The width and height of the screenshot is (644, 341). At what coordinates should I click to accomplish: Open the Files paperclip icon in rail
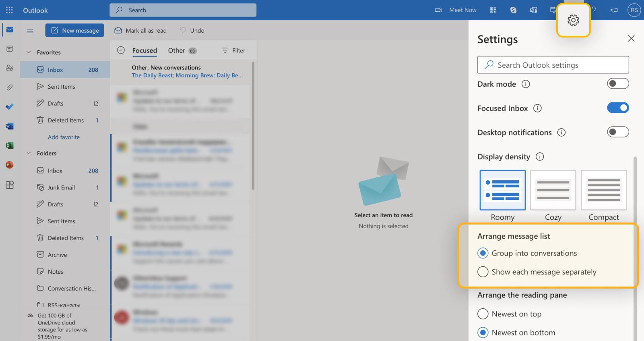(10, 87)
